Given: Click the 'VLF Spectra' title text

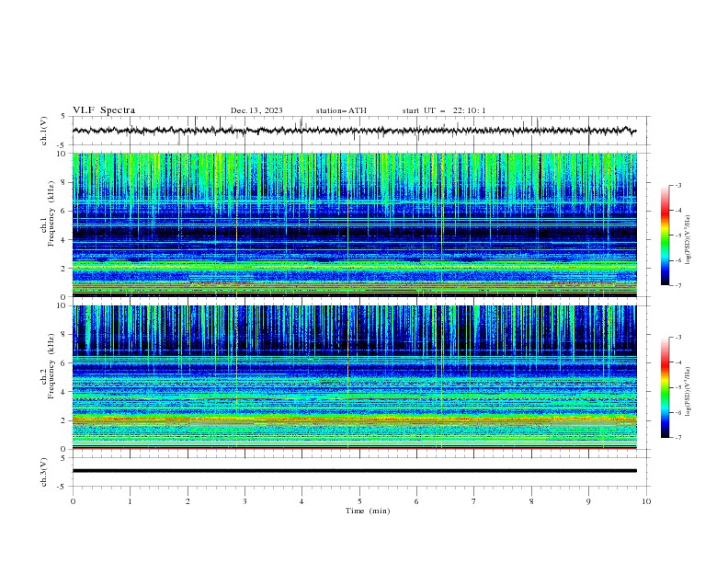Looking at the screenshot, I should pos(104,110).
